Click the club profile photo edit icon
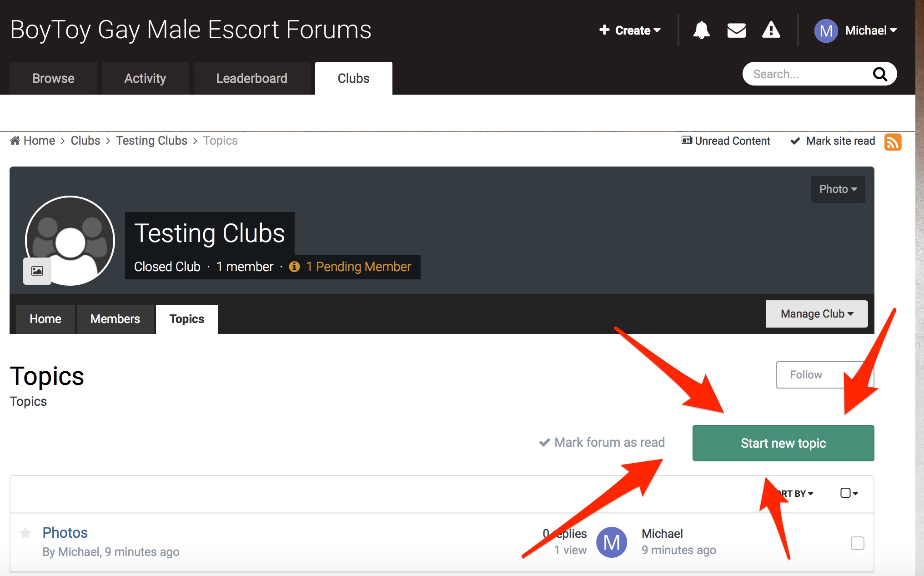The width and height of the screenshot is (924, 576). (x=37, y=271)
